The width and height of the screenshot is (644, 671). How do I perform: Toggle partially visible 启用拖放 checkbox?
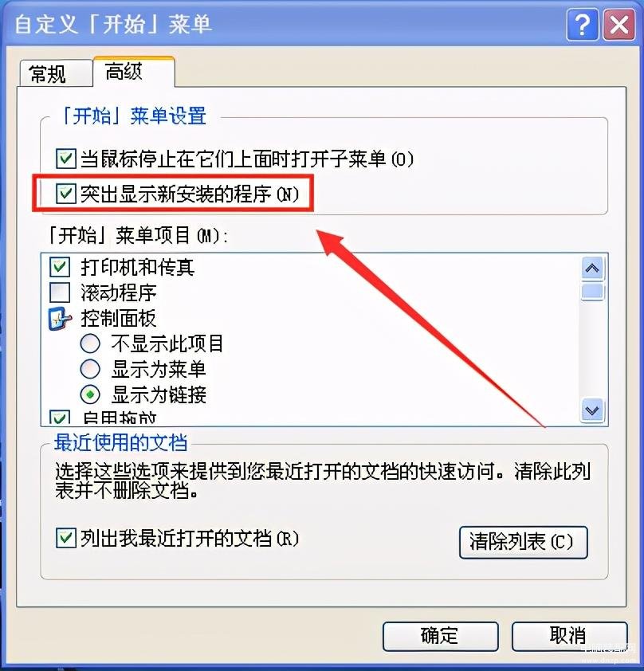tap(60, 418)
